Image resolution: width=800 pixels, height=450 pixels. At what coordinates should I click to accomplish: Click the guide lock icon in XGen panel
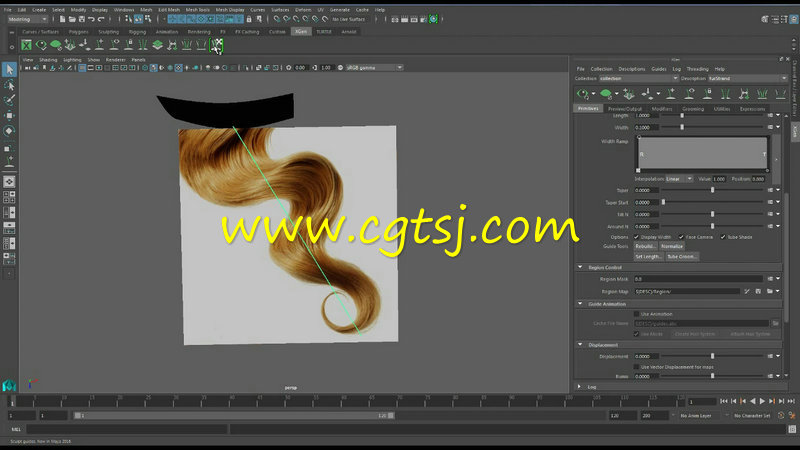708,93
